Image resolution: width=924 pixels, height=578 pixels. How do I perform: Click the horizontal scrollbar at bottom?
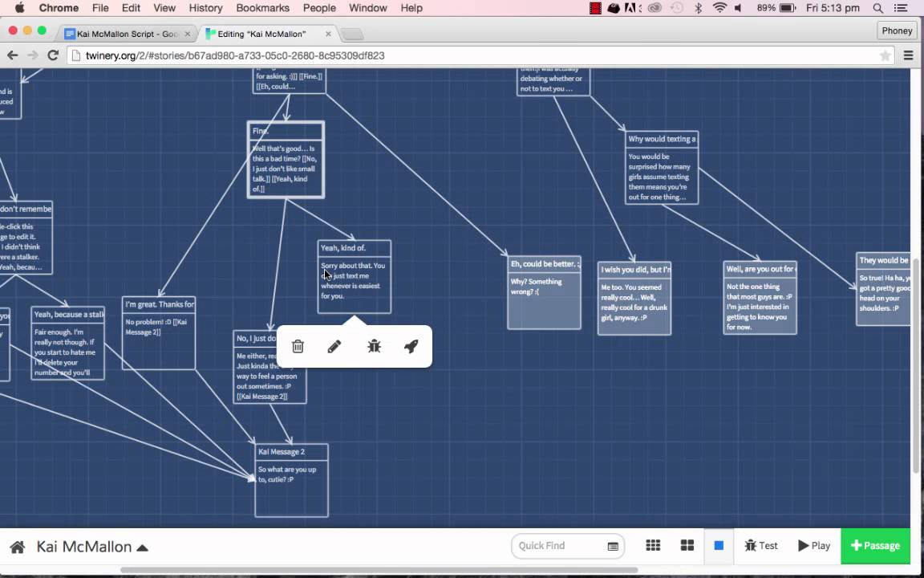(x=379, y=570)
